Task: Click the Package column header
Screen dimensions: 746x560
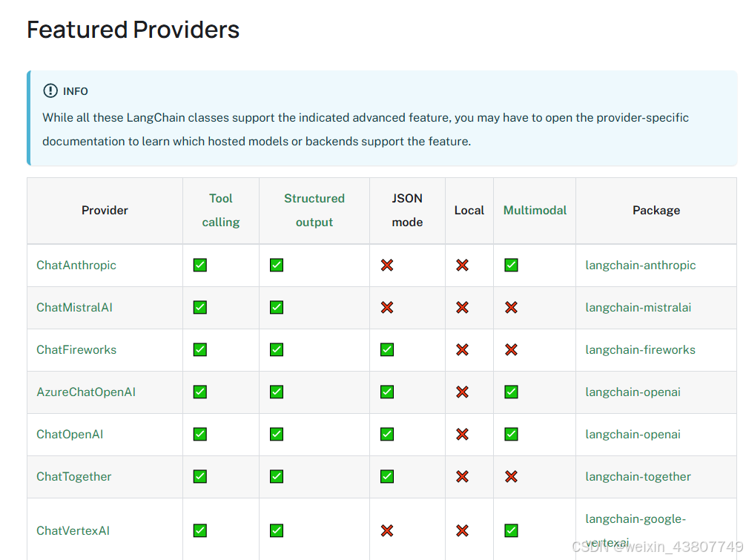Action: click(656, 211)
